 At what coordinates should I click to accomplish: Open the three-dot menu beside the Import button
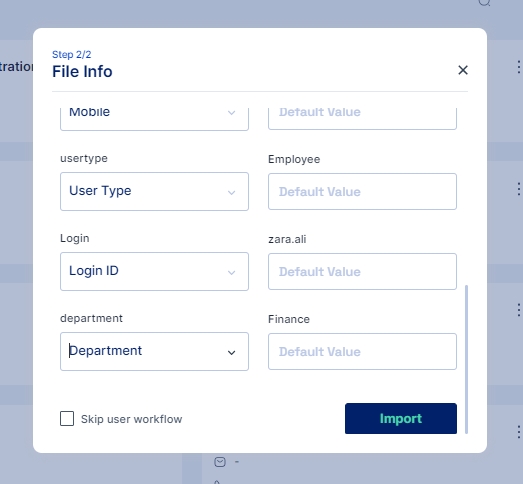pyautogui.click(x=518, y=432)
